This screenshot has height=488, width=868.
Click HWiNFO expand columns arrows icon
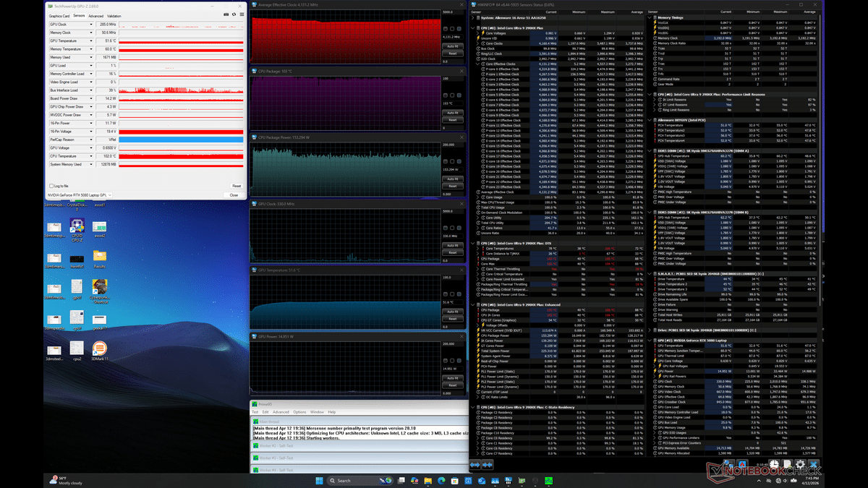click(475, 464)
